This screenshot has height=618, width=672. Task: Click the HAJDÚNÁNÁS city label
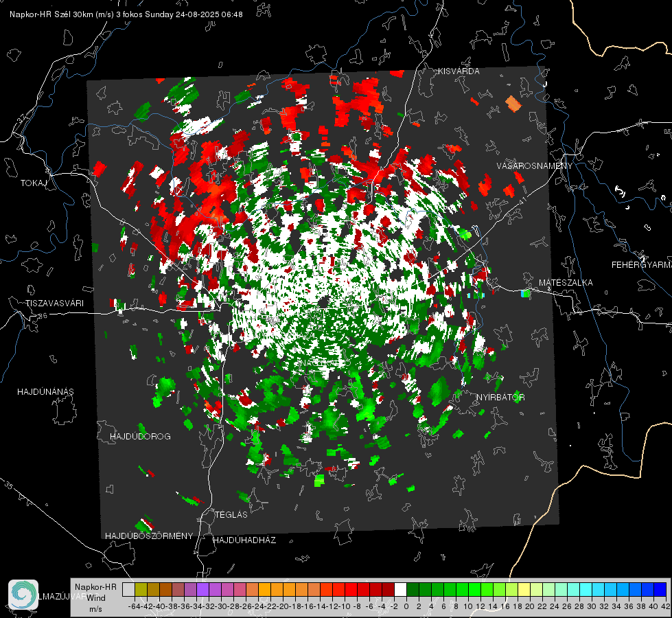(45, 391)
